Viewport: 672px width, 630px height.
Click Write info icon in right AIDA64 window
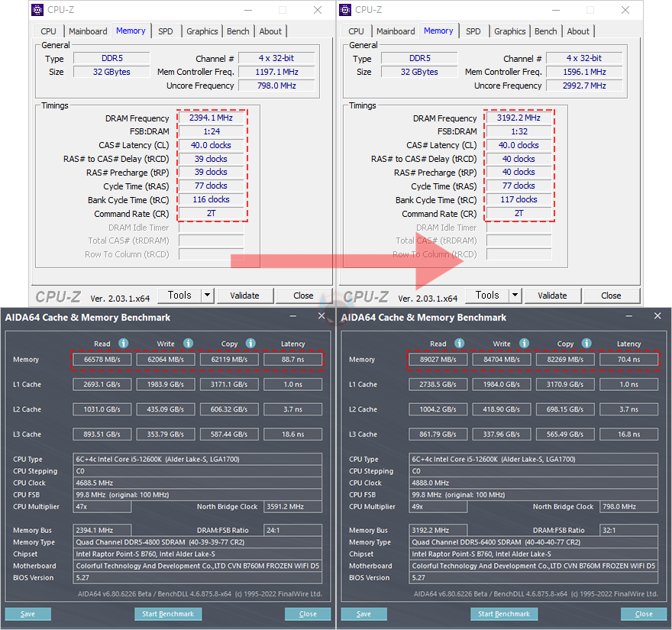click(524, 344)
